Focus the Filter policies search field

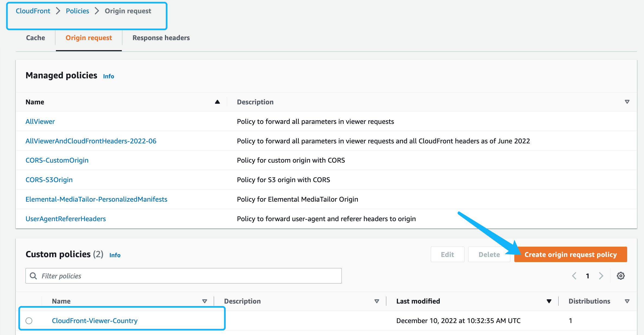[190, 276]
